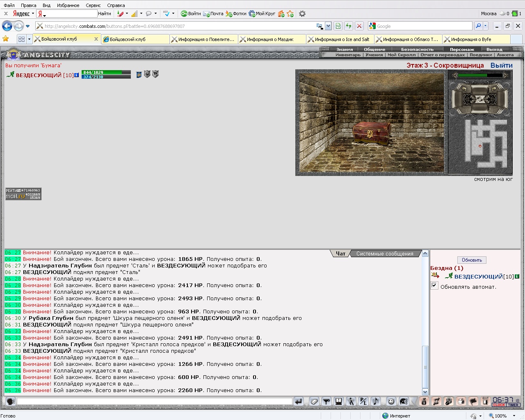525x420 pixels.
Task: Click the blue info badge beside ВЕЗДЕСУЩИЙ [10]
Action: point(76,75)
